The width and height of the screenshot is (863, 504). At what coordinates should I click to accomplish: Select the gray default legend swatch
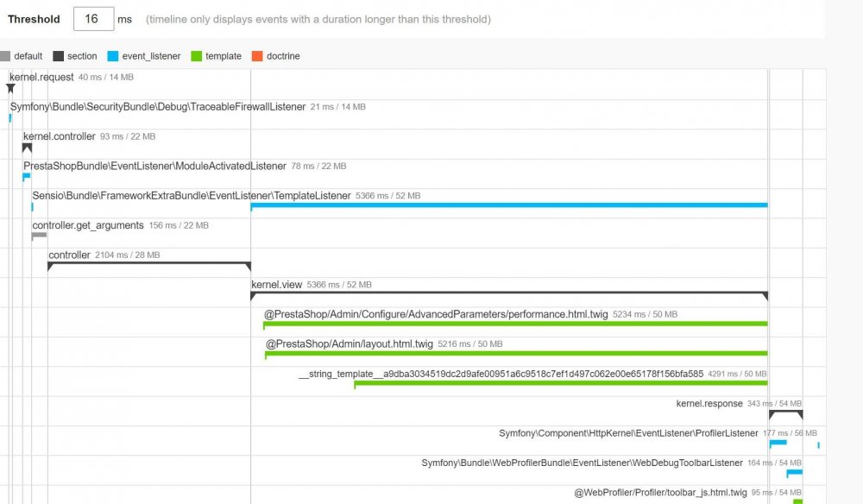[x=5, y=56]
